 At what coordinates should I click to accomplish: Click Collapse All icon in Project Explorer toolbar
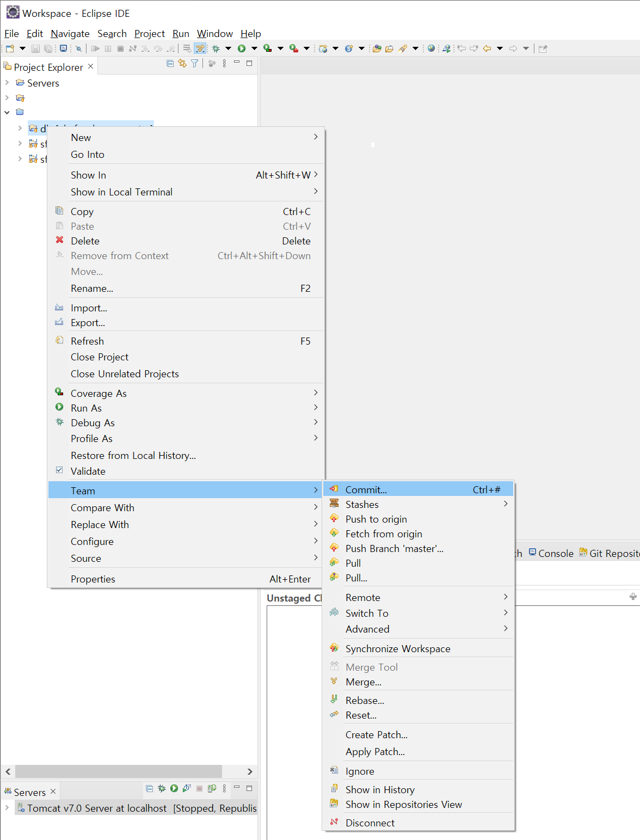pos(170,64)
